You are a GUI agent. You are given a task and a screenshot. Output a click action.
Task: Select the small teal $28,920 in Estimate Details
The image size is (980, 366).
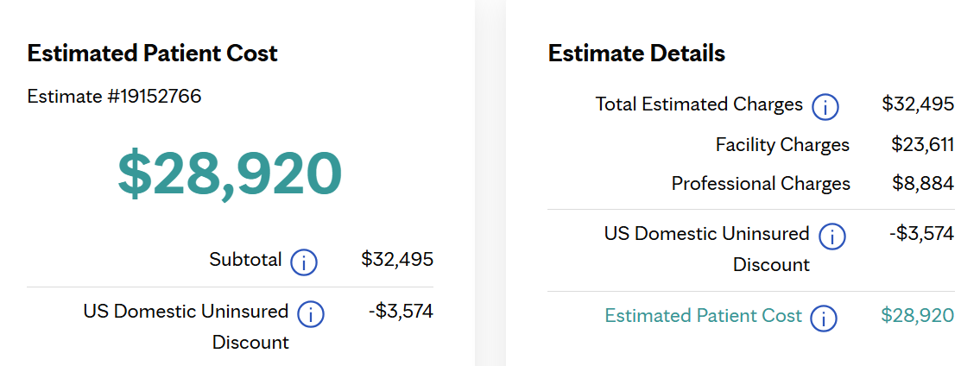click(917, 316)
